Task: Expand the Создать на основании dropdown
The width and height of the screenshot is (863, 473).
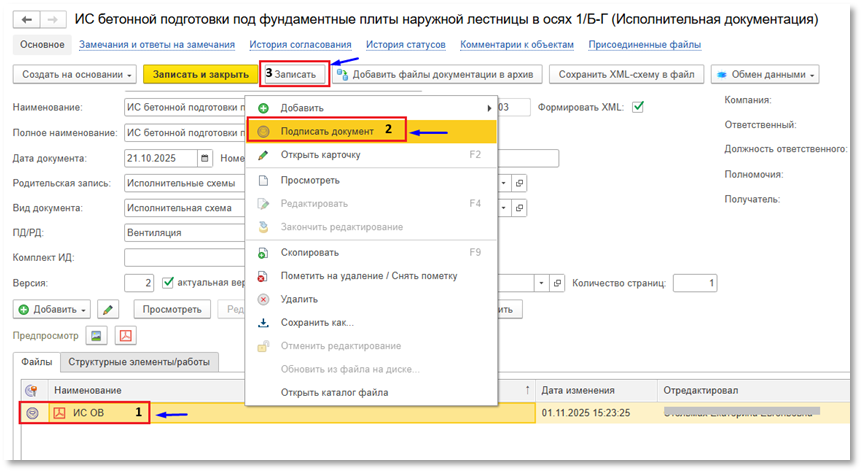Action: [x=77, y=74]
